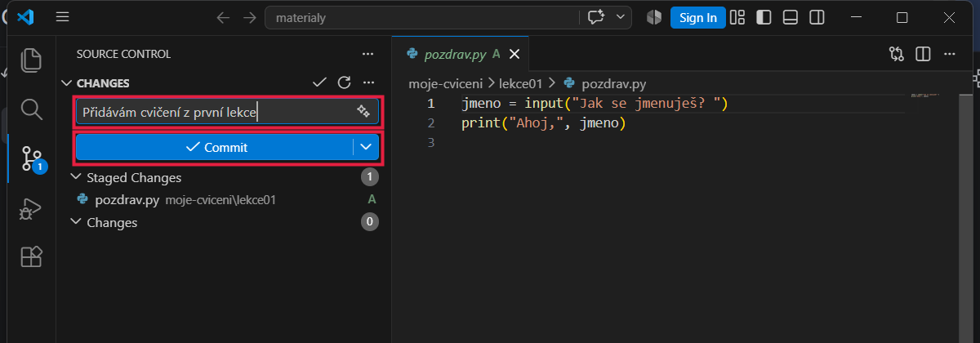Click line number 3 in the editor
The image size is (980, 343).
(431, 143)
